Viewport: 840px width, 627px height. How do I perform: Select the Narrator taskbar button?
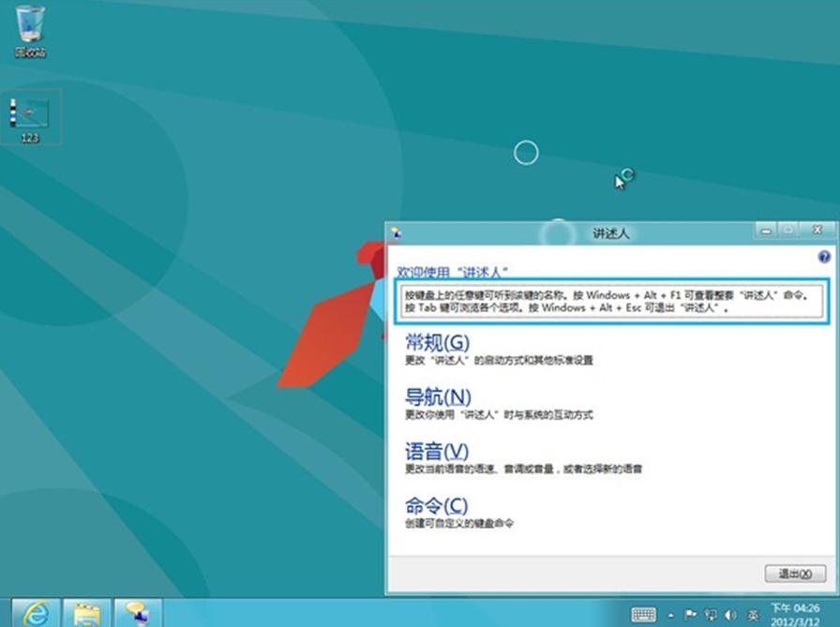[x=138, y=613]
